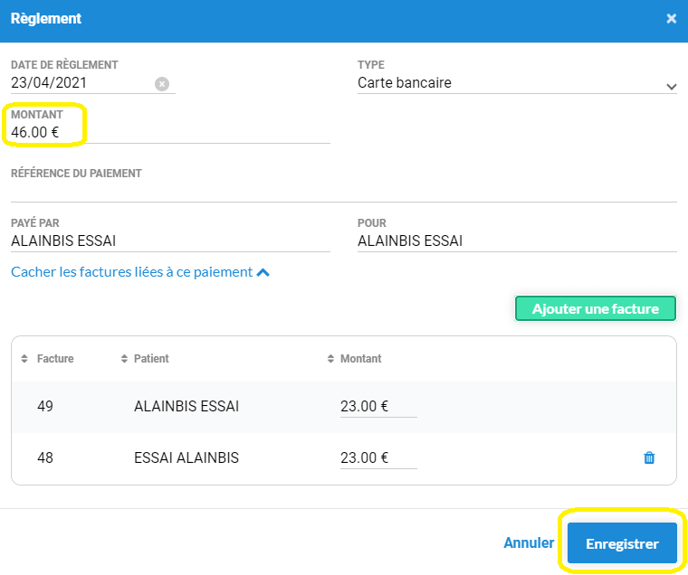Click the Montant 46.00 € field
688x575 pixels.
click(x=170, y=132)
